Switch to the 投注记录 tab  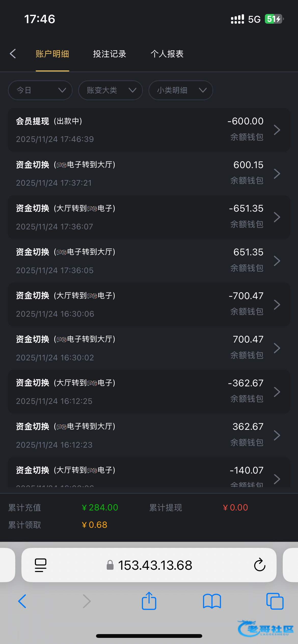(110, 54)
